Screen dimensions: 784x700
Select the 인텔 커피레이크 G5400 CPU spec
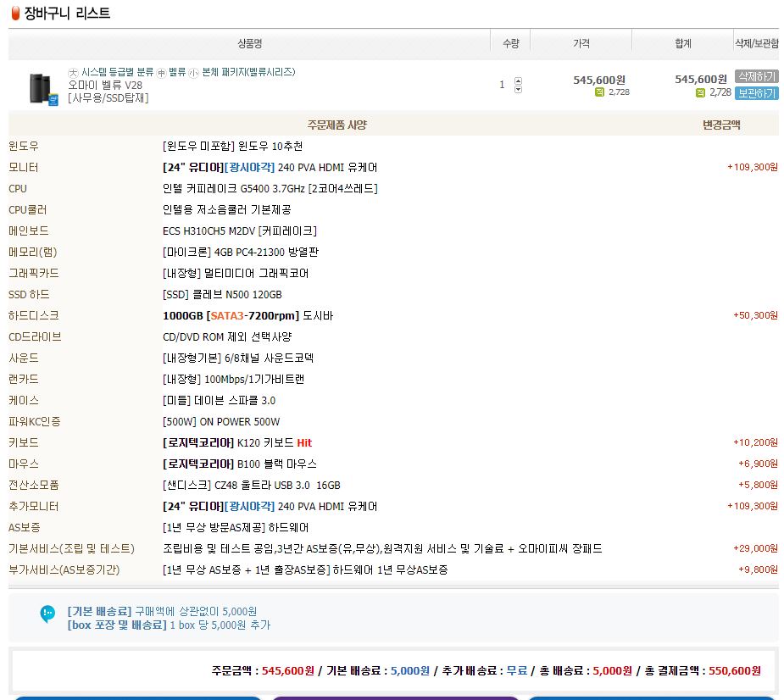pos(270,188)
